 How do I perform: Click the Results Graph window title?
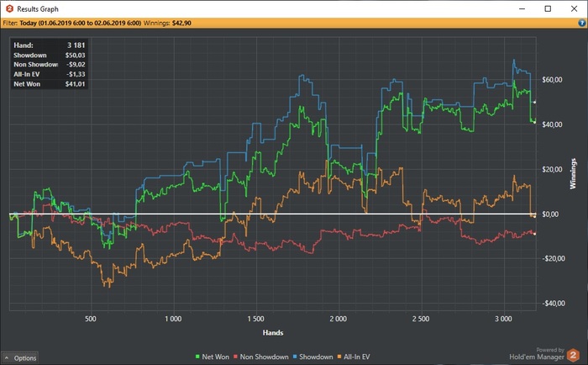pos(38,8)
